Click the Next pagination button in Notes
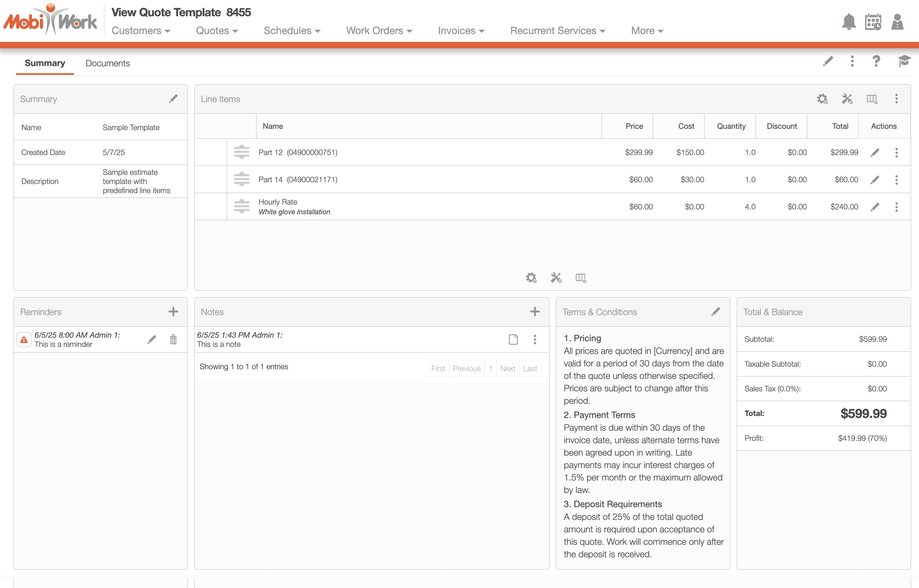The image size is (919, 588). click(x=508, y=368)
